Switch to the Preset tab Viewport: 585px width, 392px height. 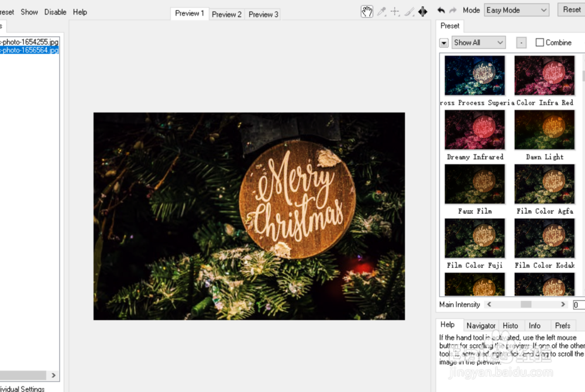point(449,26)
